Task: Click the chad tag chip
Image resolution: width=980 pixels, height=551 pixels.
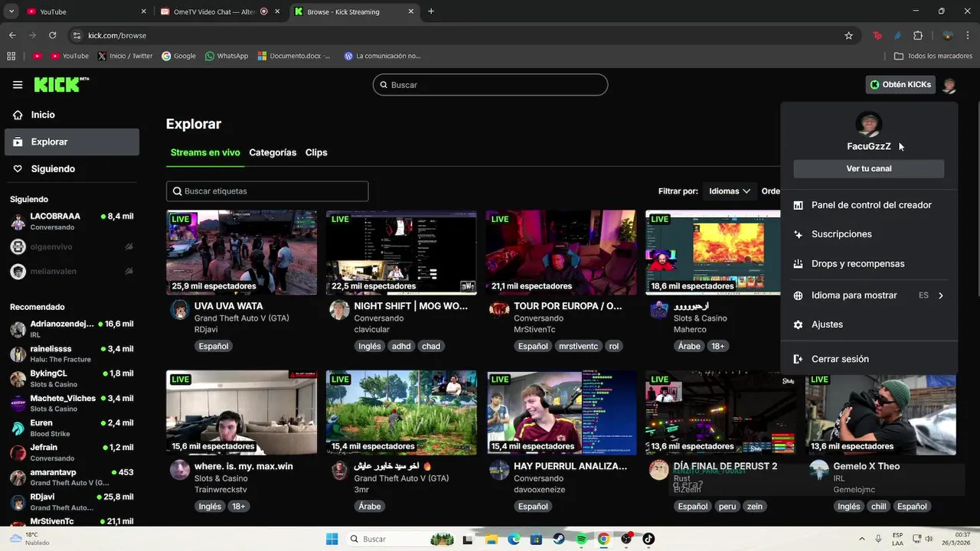Action: 431,346
